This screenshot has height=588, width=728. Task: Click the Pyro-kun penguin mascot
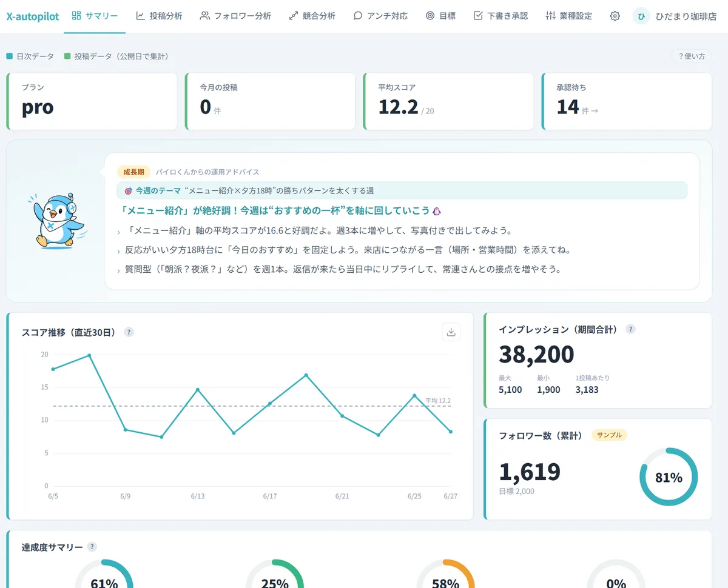coord(58,221)
